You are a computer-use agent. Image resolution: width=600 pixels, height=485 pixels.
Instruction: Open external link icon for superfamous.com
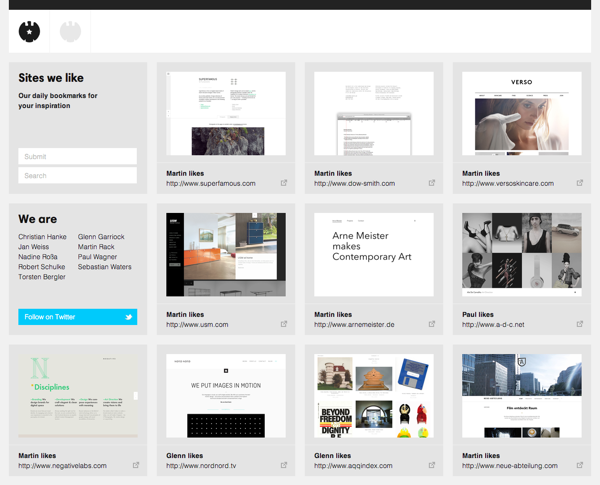pos(284,183)
